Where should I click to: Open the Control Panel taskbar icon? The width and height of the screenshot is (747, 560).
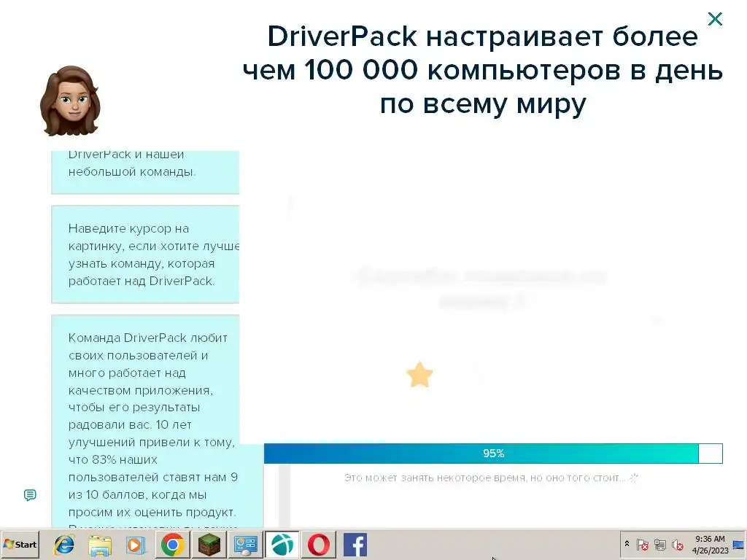pyautogui.click(x=246, y=545)
